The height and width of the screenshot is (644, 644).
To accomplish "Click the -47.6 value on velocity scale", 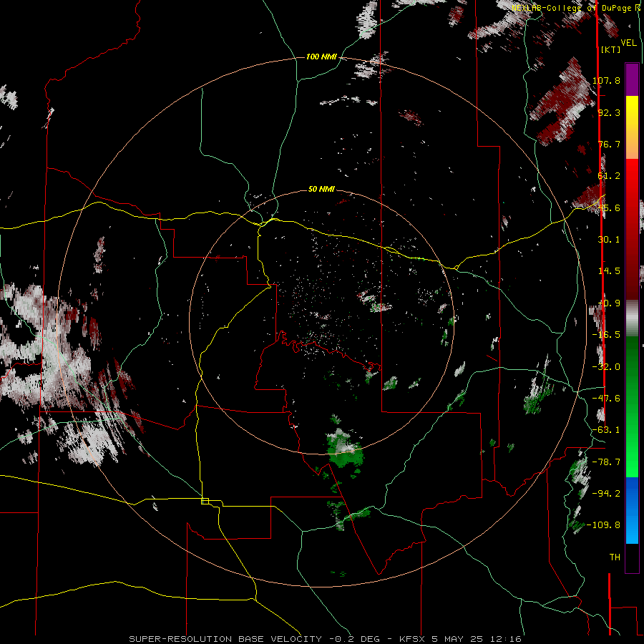I will [606, 399].
